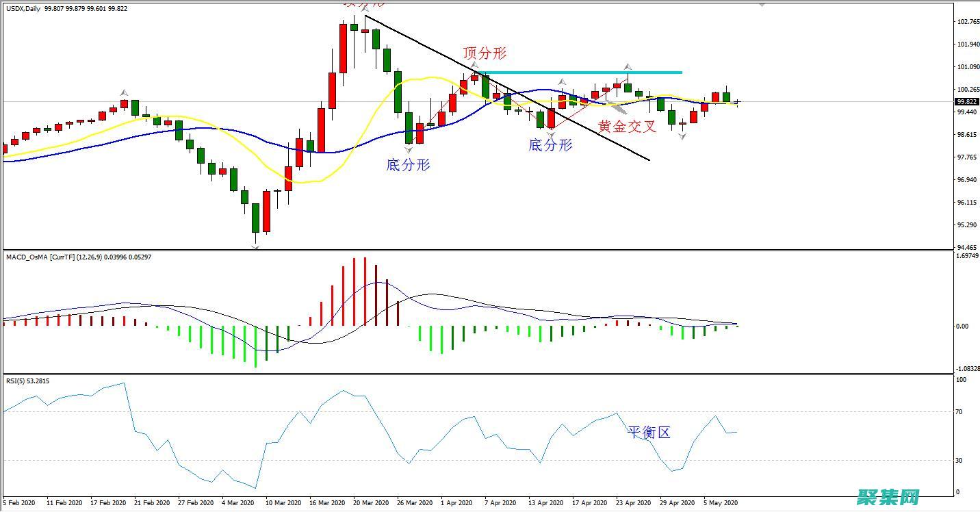Select the cyan horizontal resistance line
The width and height of the screenshot is (980, 512).
pyautogui.click(x=582, y=73)
